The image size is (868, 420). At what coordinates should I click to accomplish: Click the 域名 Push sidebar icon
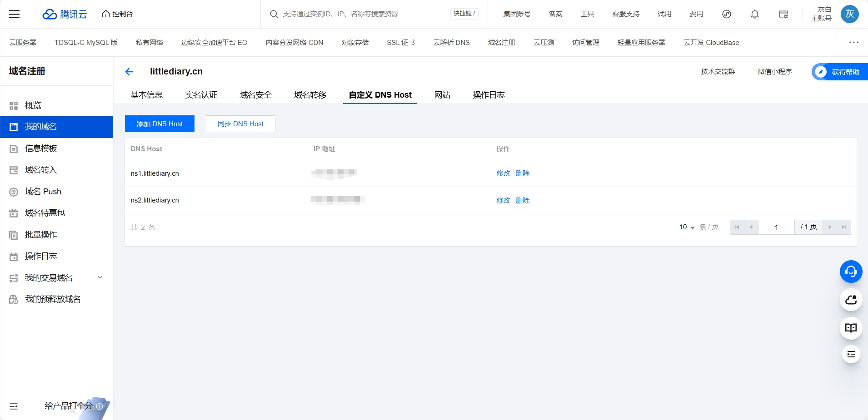(x=14, y=192)
